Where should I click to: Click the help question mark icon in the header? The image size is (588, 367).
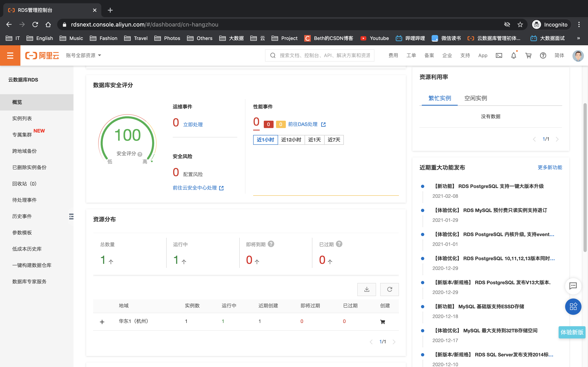click(x=543, y=56)
